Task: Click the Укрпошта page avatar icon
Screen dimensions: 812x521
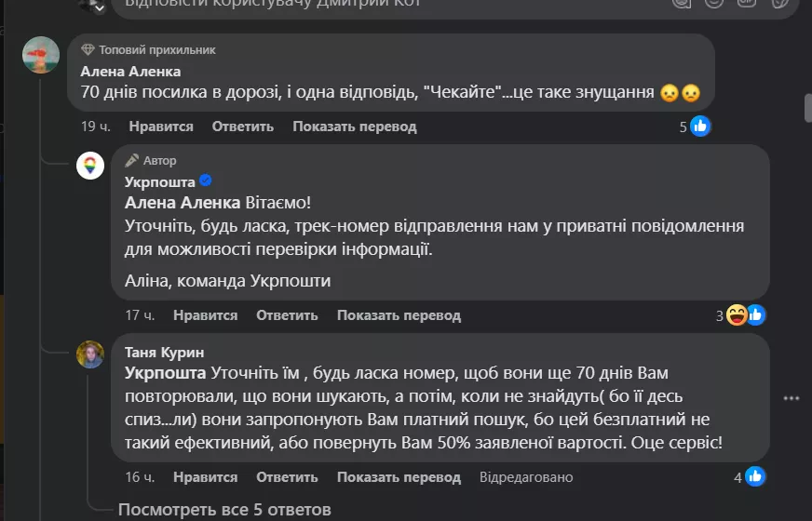Action: point(90,167)
